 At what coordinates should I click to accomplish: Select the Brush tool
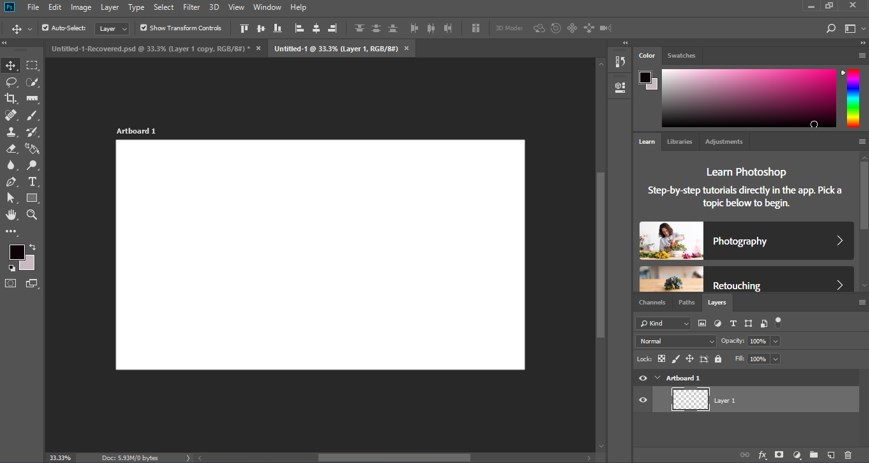point(32,115)
